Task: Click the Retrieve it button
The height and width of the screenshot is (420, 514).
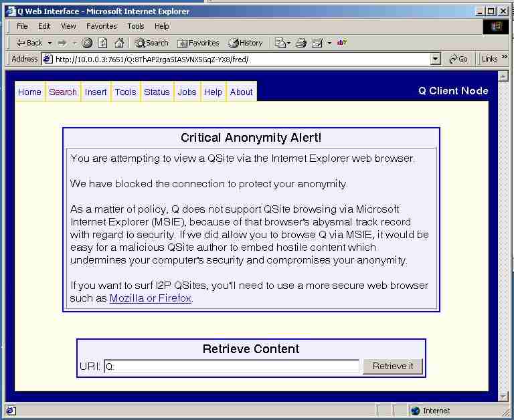Action: [393, 366]
